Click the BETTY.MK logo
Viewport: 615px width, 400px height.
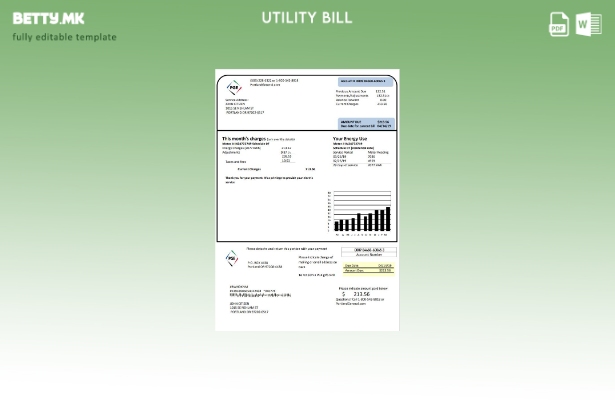(48, 18)
